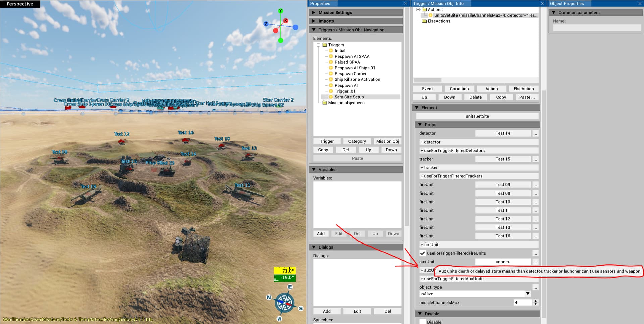The image size is (644, 324).
Task: Click + useForTriggerFilteredTrackers row
Action: 479,176
